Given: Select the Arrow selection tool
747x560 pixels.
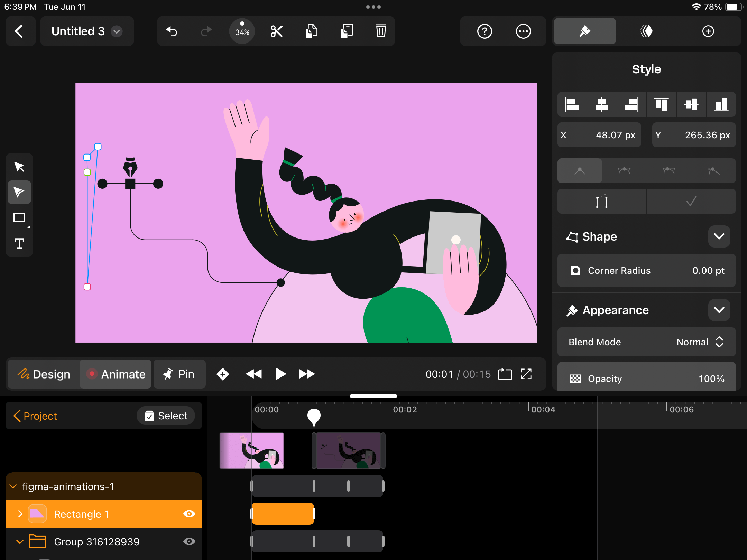Looking at the screenshot, I should tap(19, 167).
